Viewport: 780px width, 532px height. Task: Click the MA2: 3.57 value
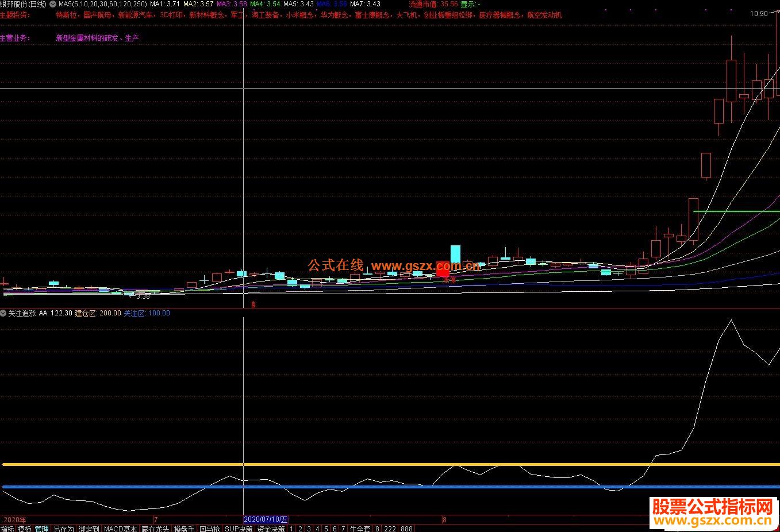tap(198, 4)
